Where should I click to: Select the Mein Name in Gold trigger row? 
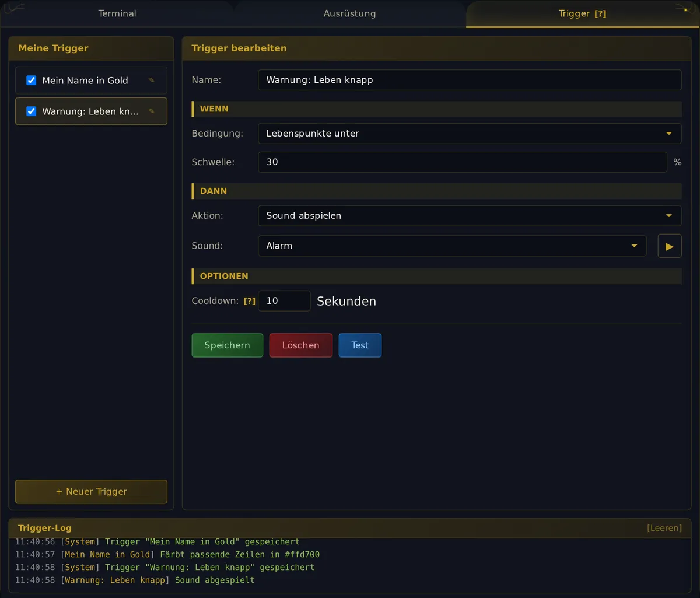91,81
